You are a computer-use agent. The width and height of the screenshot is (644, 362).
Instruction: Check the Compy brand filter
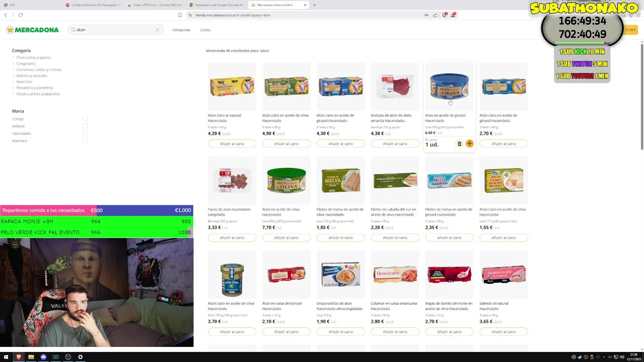85,119
